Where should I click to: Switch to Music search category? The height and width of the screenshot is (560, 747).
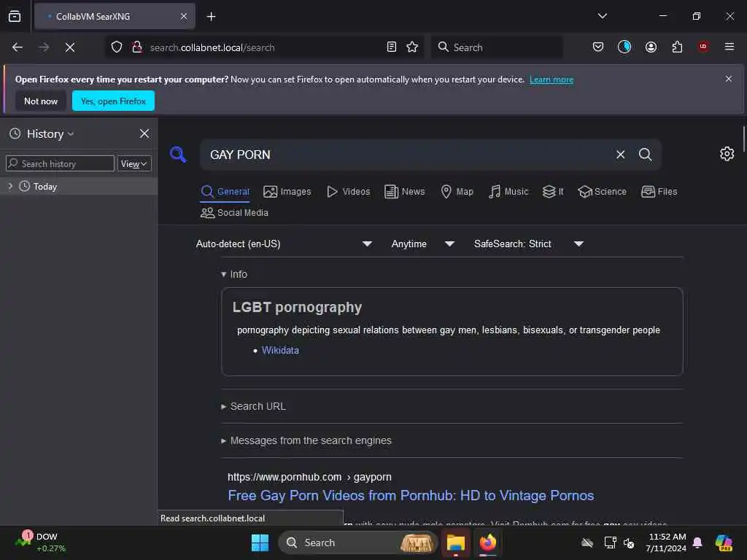(x=508, y=192)
